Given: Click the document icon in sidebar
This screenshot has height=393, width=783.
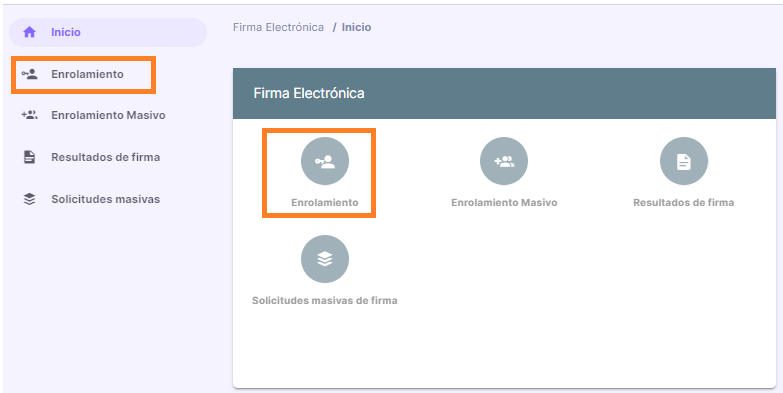Looking at the screenshot, I should pos(29,157).
